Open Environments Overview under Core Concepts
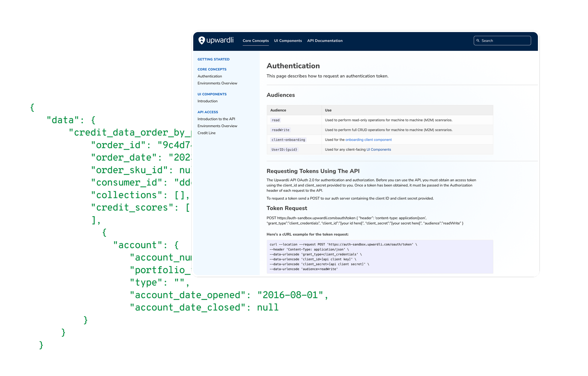 [x=217, y=83]
